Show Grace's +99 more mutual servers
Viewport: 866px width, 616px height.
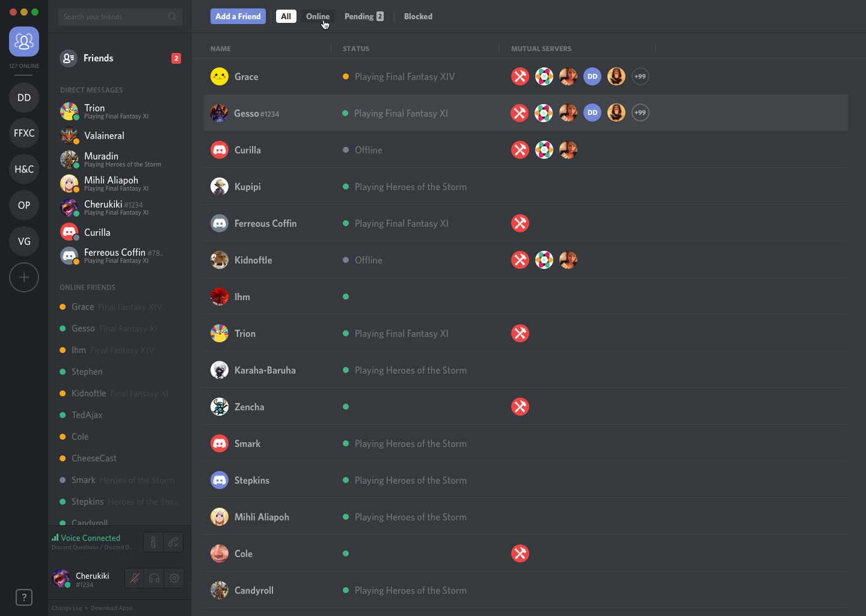640,76
